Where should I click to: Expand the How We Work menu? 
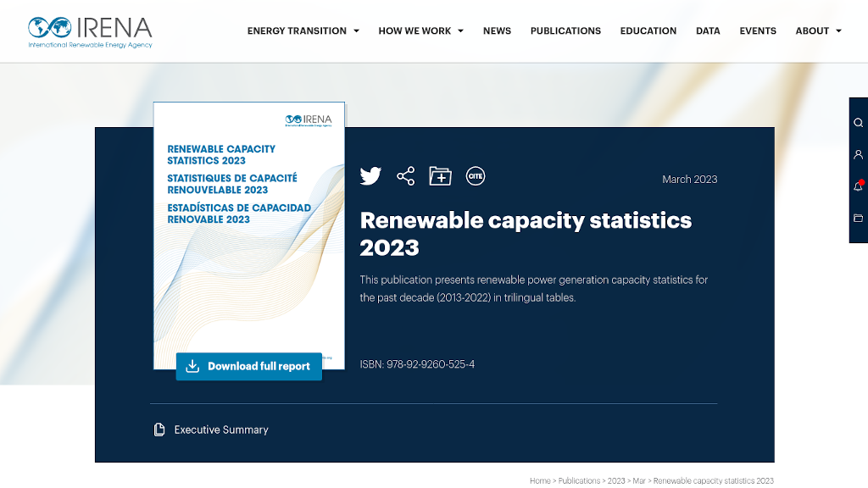(420, 31)
